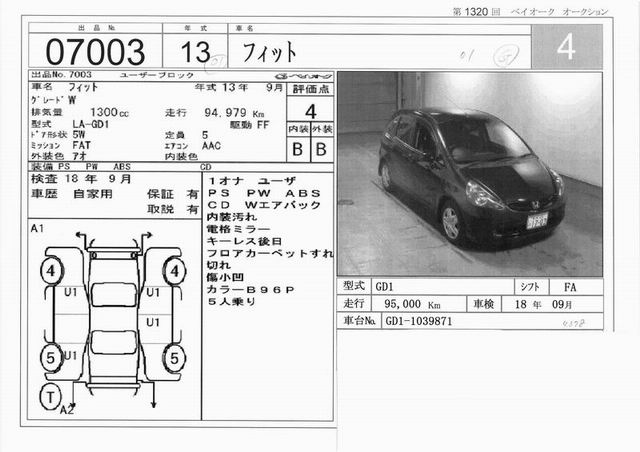
Task: Click the 第1320回 ベイオーク オークション header
Action: coord(530,11)
